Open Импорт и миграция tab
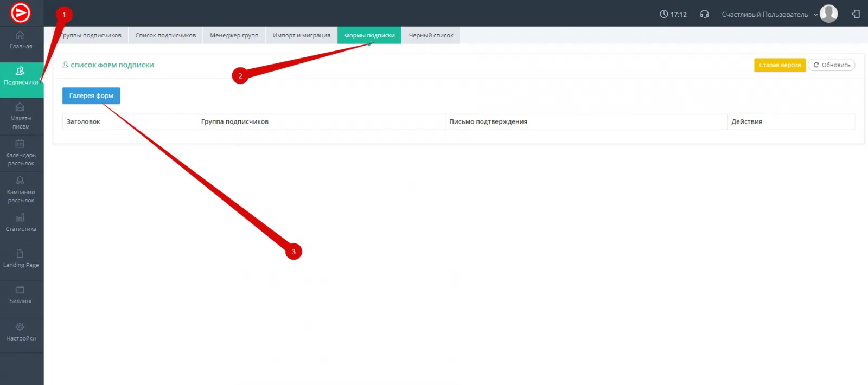Screen dimensions: 868x385 point(301,35)
